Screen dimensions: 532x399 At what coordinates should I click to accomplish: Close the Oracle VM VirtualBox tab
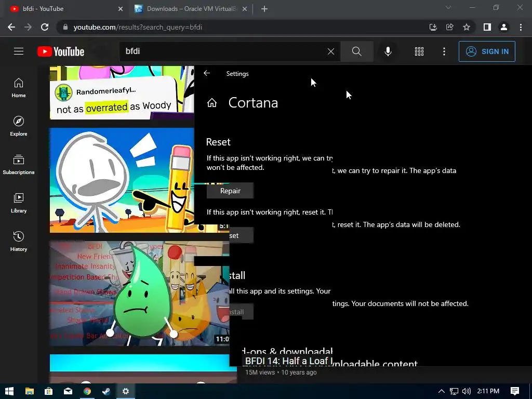pyautogui.click(x=245, y=9)
